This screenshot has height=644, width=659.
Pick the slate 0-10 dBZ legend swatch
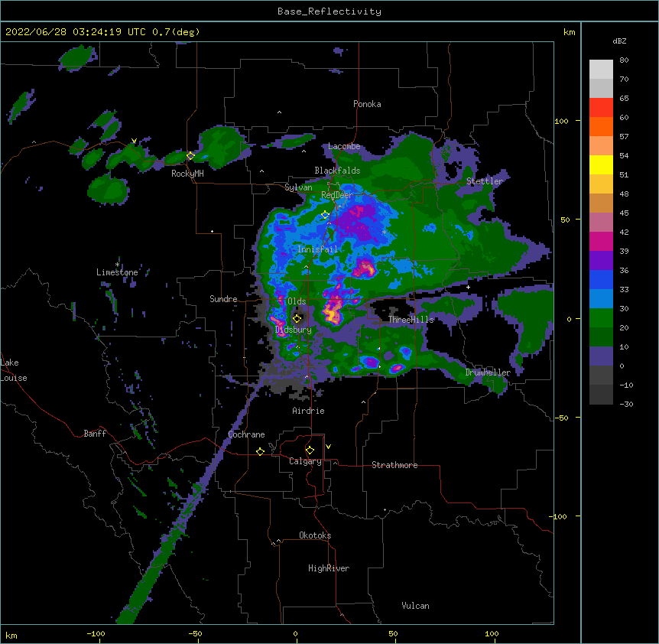(601, 356)
